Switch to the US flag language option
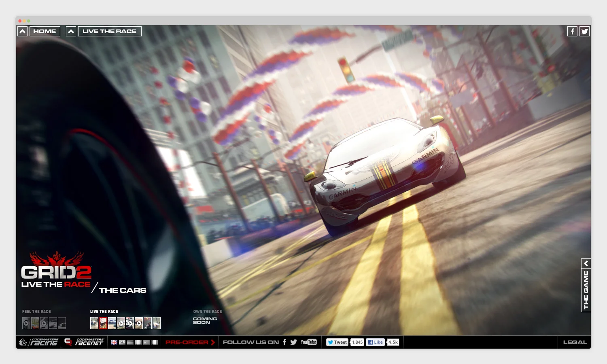607x364 pixels. [122, 342]
